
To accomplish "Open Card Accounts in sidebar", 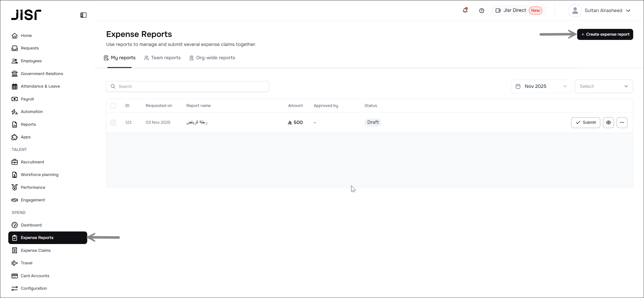I will [35, 276].
